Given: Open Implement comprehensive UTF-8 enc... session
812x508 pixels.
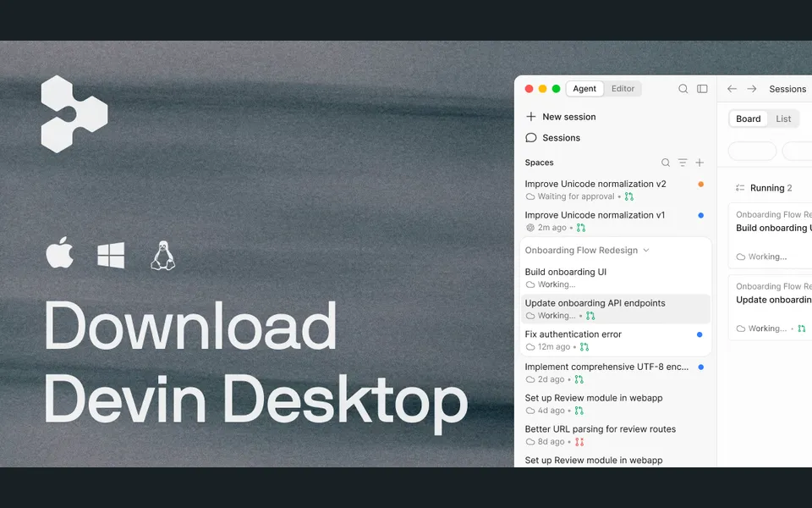Looking at the screenshot, I should point(615,373).
